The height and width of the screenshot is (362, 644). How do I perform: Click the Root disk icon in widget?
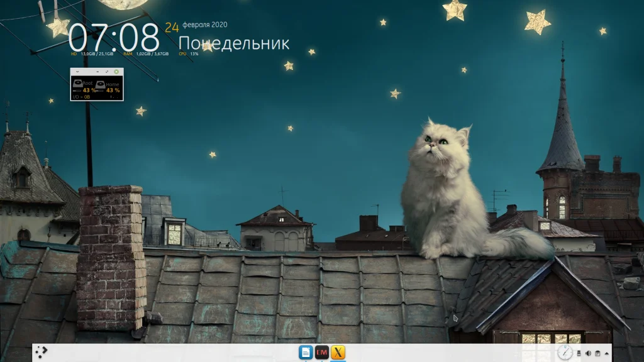point(78,83)
